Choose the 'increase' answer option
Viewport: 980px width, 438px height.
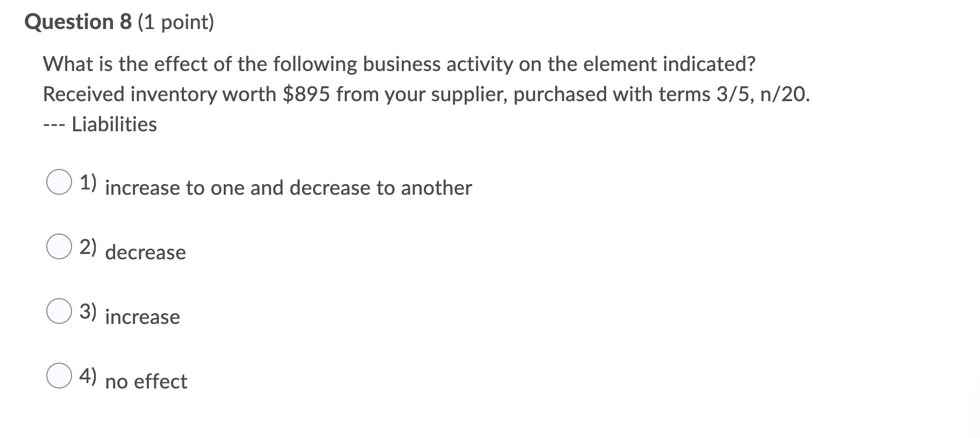(x=143, y=317)
